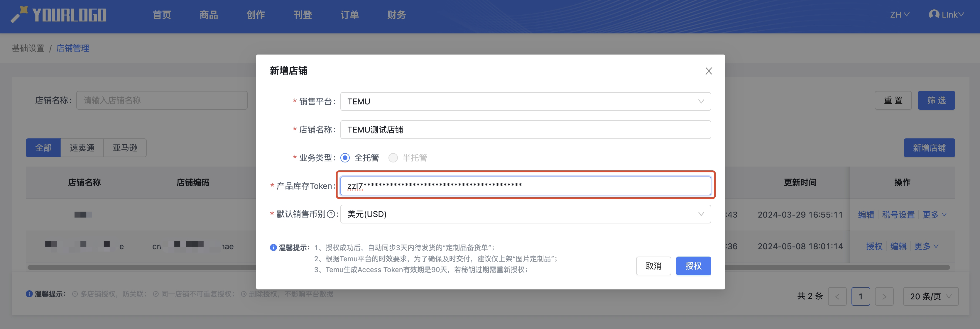Expand the ZH language selector

[899, 15]
